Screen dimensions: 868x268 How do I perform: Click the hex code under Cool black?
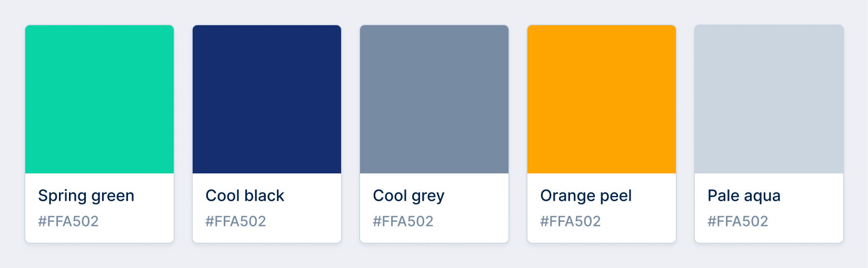coord(236,221)
